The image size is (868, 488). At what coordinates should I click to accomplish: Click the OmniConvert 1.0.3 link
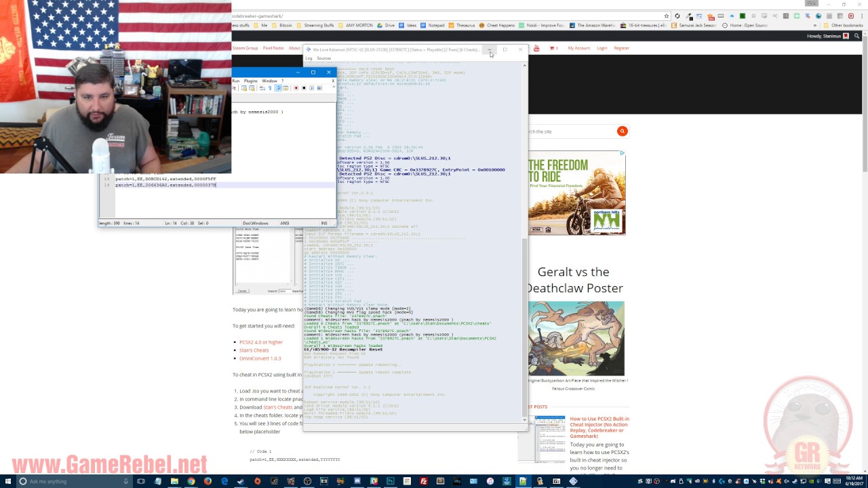point(260,359)
